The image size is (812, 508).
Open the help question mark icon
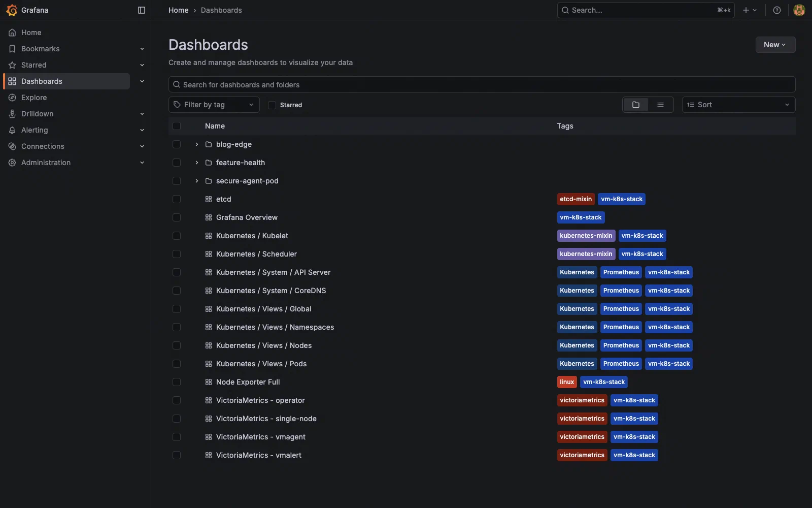point(776,10)
